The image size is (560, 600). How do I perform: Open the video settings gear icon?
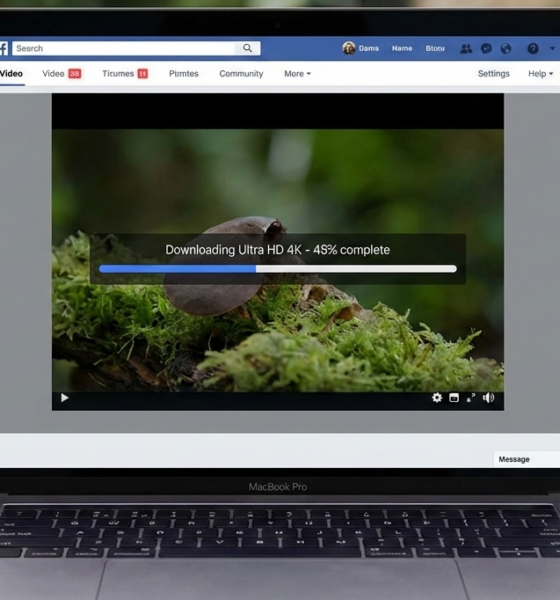coord(437,398)
